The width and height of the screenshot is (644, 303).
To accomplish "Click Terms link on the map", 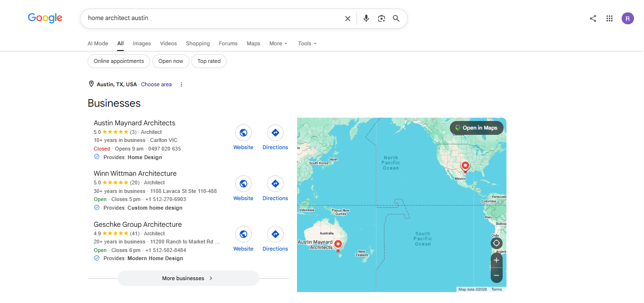I will (x=496, y=289).
